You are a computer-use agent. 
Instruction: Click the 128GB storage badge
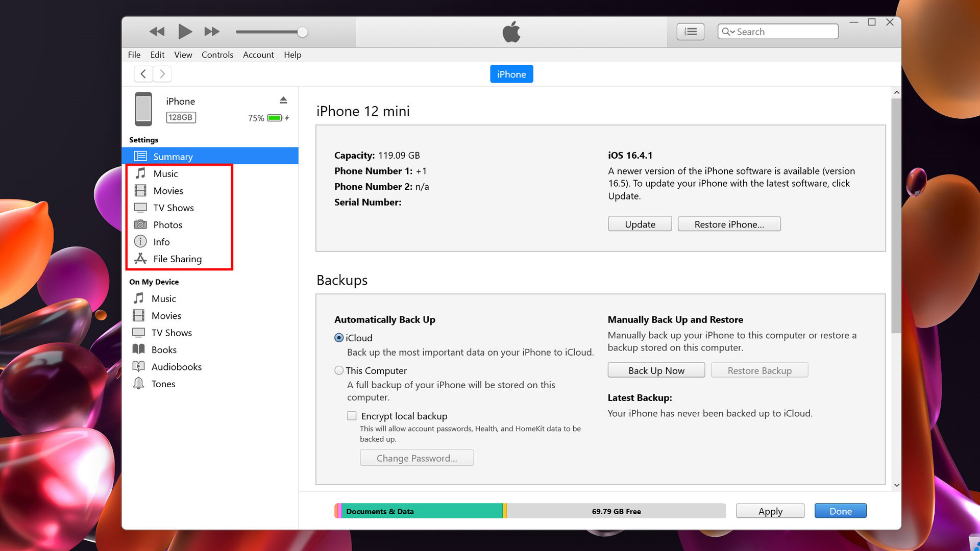(x=181, y=117)
